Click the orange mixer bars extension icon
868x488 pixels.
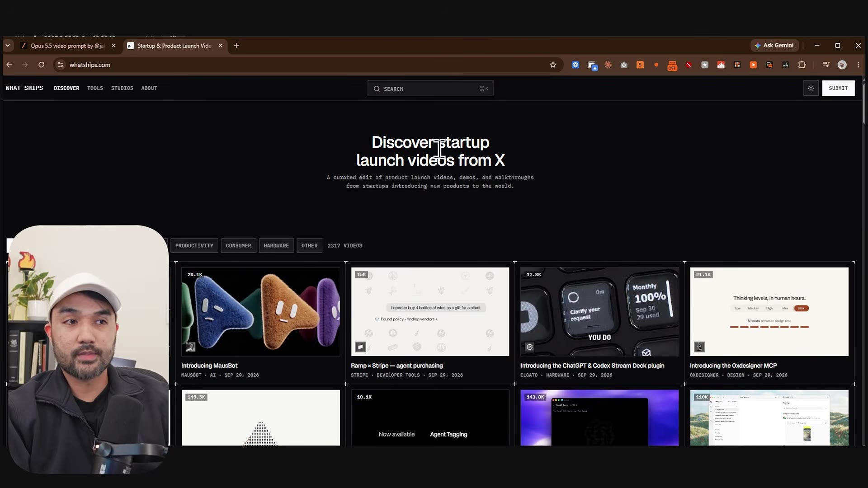pos(737,65)
